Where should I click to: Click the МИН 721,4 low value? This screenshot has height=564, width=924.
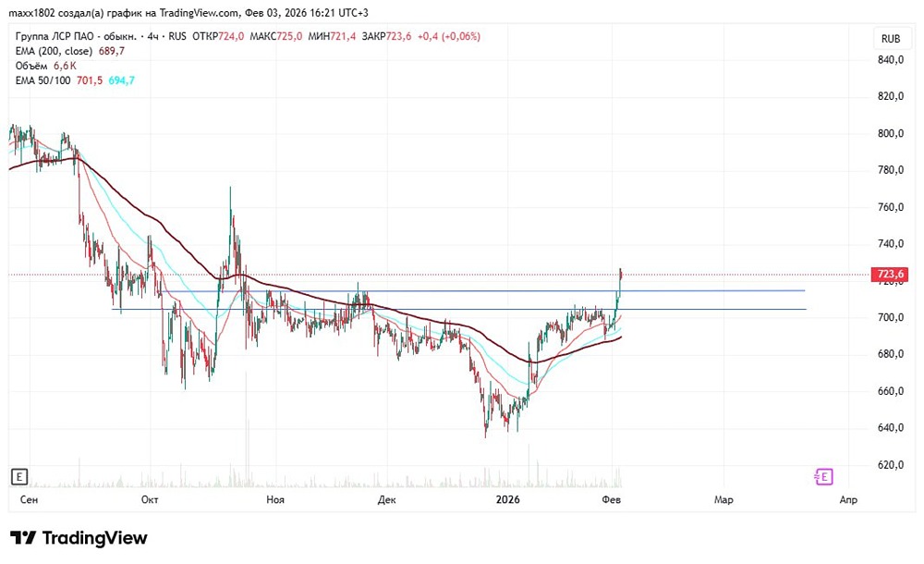point(332,36)
